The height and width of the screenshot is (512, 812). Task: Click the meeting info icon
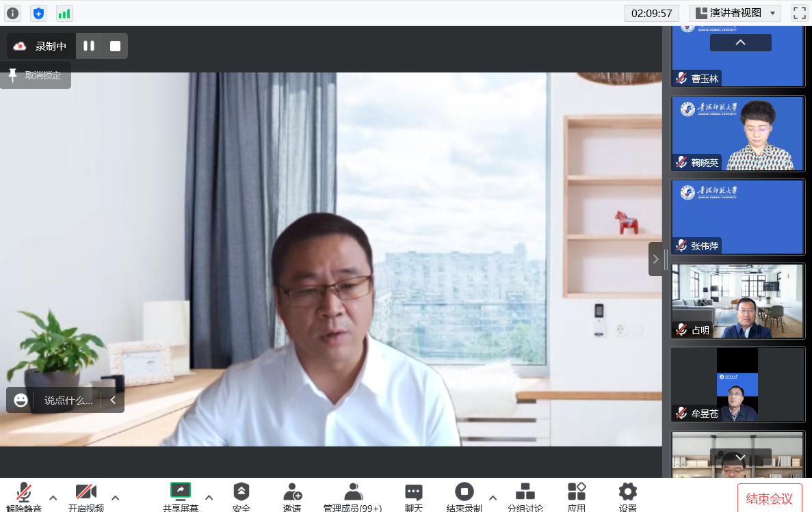tap(13, 13)
